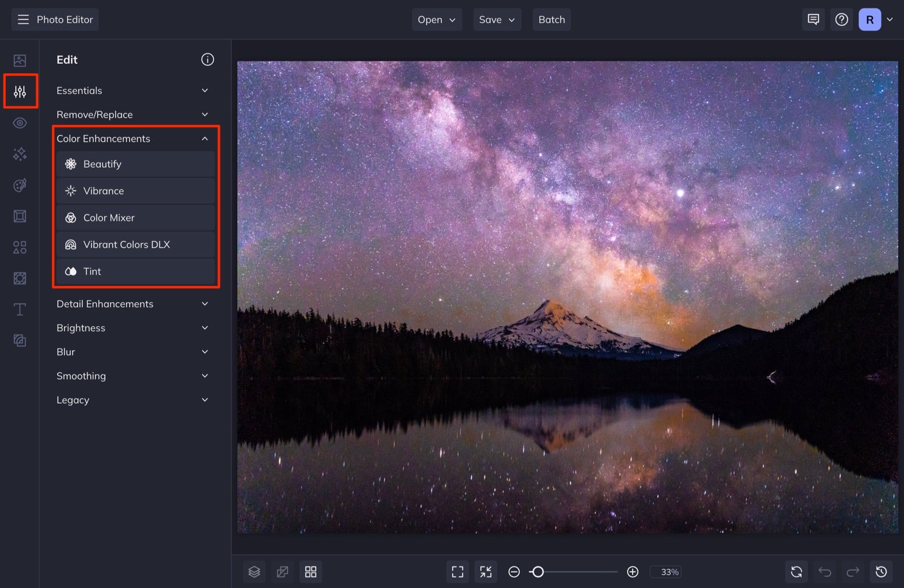Toggle the compare grid view
This screenshot has height=588, width=904.
(x=311, y=572)
